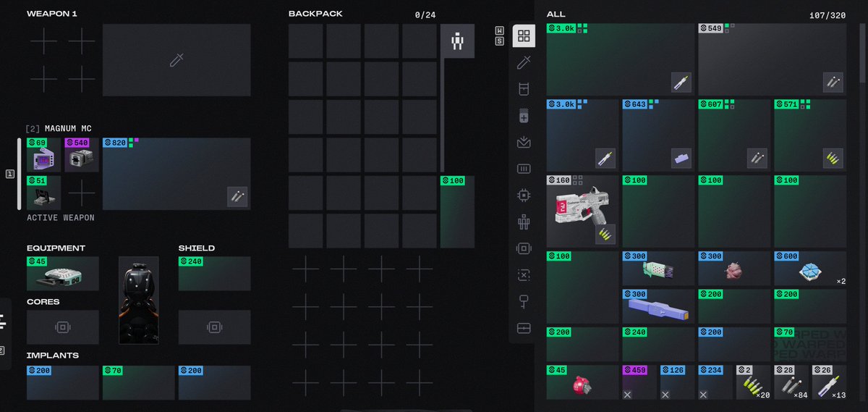
Task: Filter stash by the weapon icon
Action: point(524,63)
